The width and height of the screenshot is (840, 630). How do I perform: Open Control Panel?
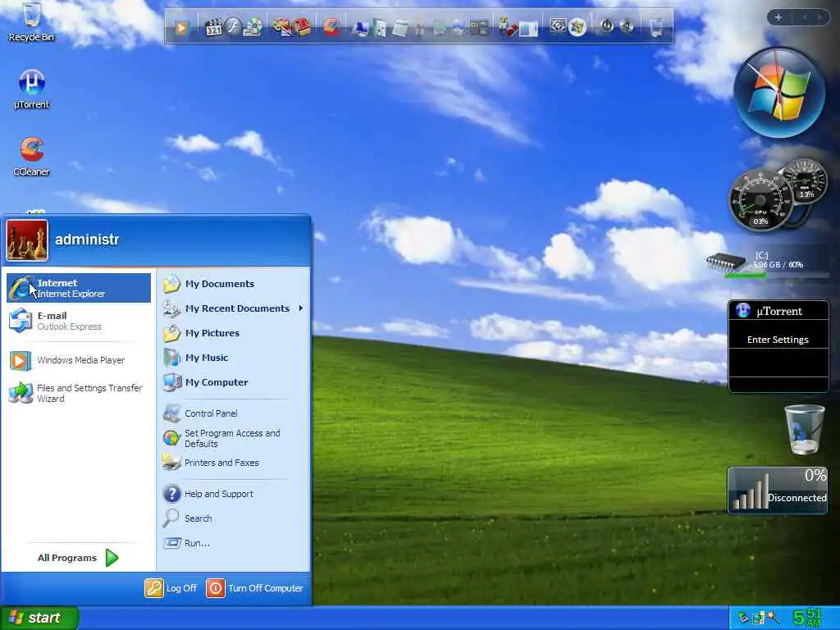pyautogui.click(x=233, y=413)
